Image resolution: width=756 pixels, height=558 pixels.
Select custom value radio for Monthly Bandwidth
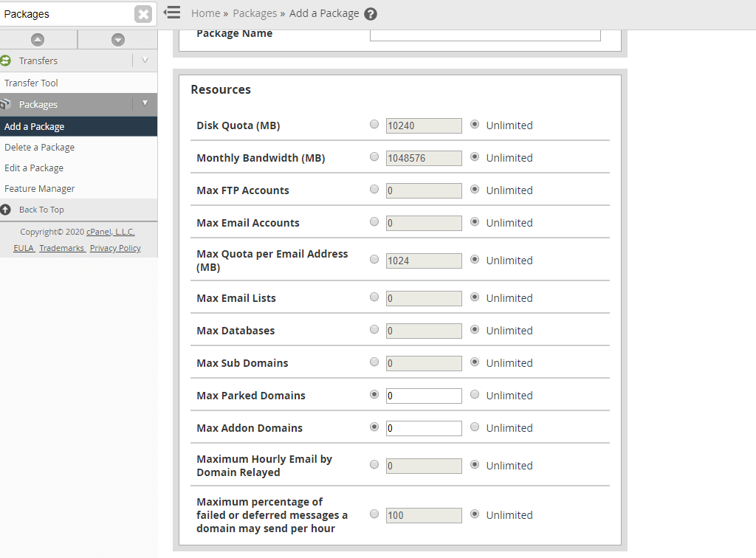point(374,156)
